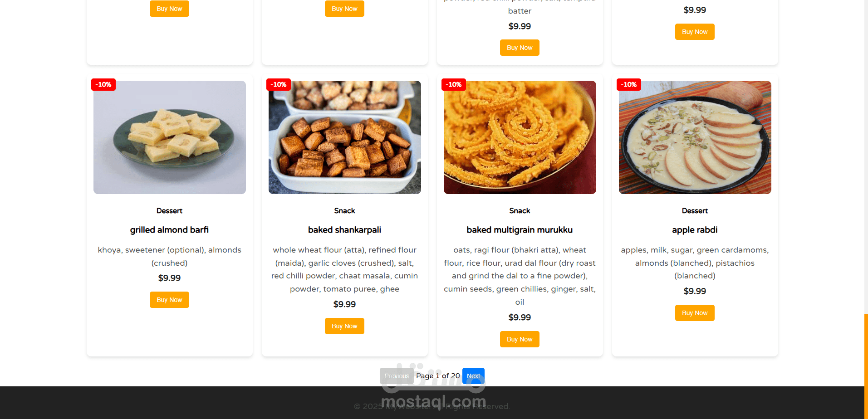Click Buy Now for baked shankarpali
This screenshot has height=419, width=868.
344,326
